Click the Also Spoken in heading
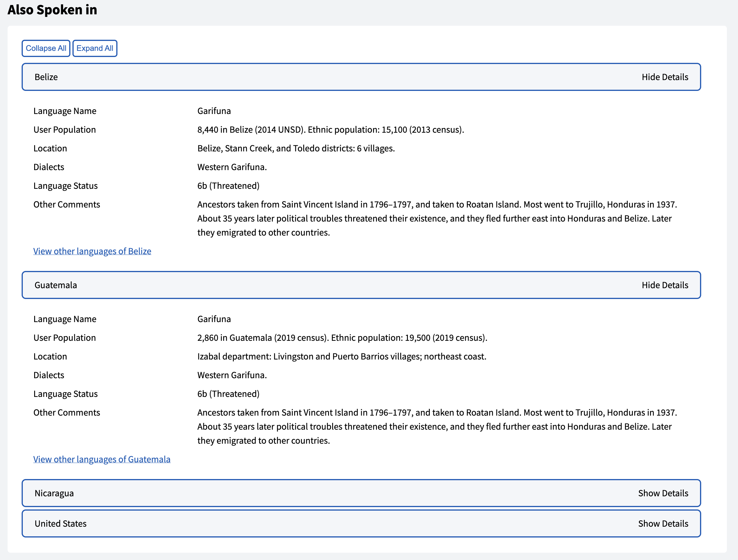 tap(52, 10)
